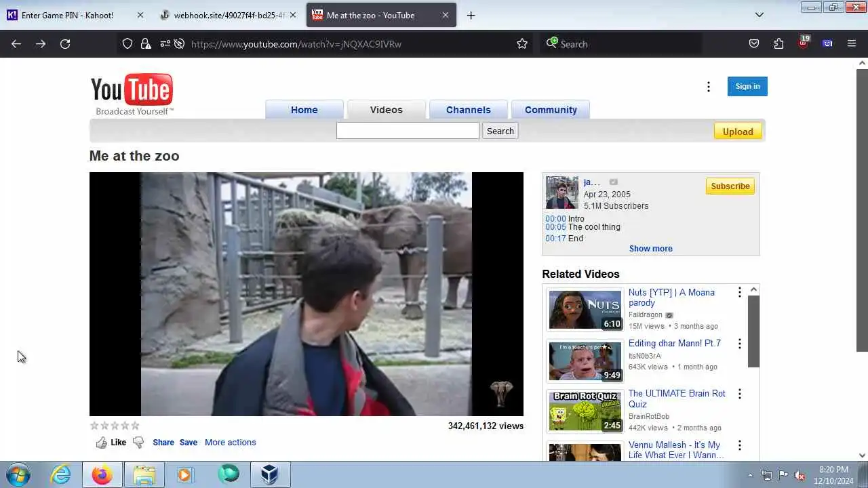Expand the list all tabs arrow

(x=759, y=15)
